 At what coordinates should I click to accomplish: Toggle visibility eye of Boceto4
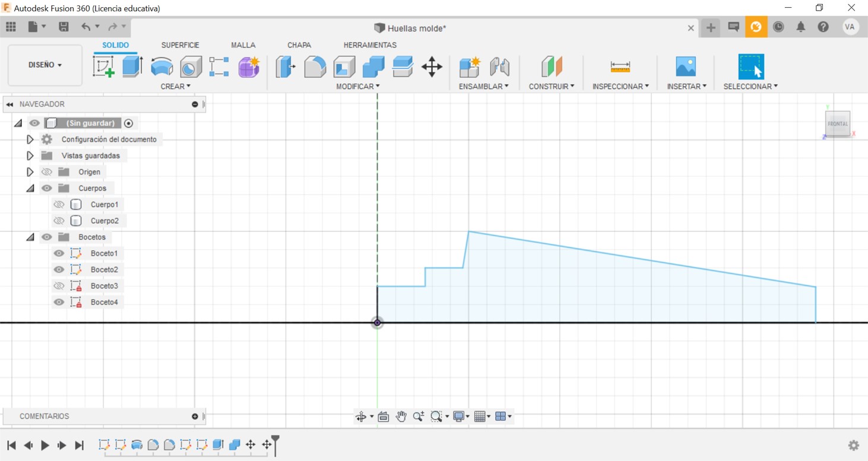coord(59,302)
